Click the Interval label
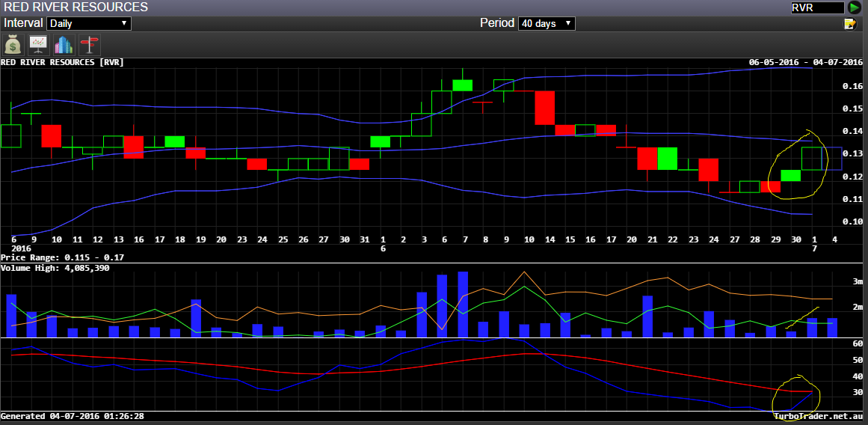 coord(23,23)
